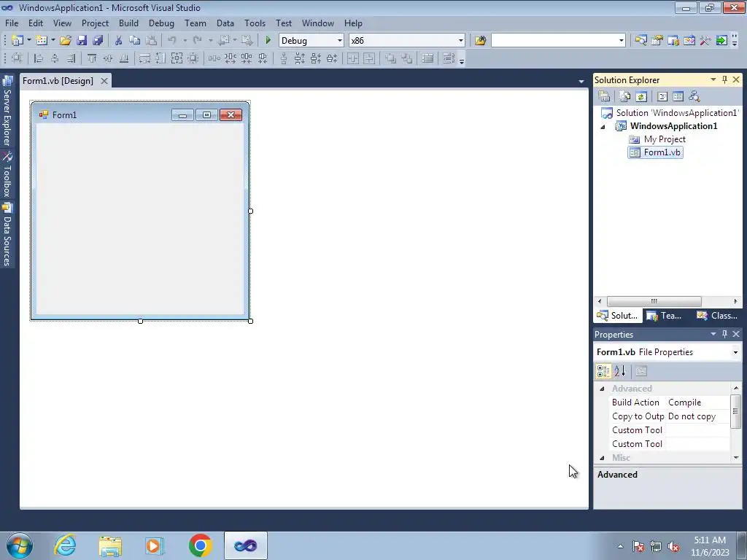
Task: Switch to the Class View tab
Action: (x=716, y=316)
